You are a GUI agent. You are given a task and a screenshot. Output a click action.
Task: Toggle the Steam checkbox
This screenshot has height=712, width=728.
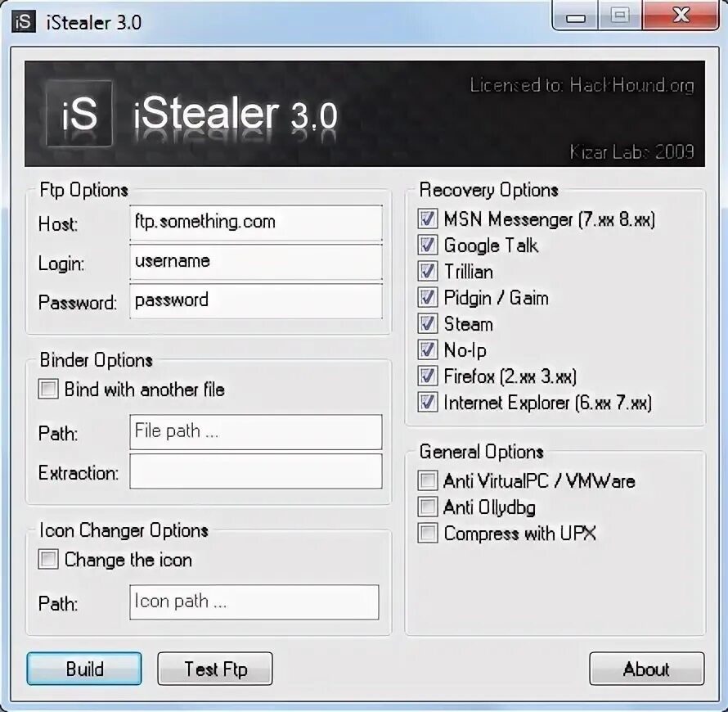point(427,324)
